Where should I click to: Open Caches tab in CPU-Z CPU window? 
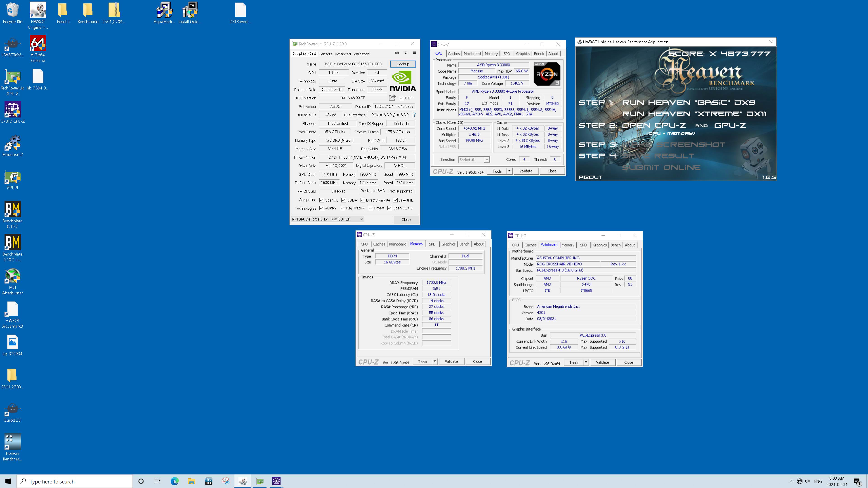click(x=453, y=54)
